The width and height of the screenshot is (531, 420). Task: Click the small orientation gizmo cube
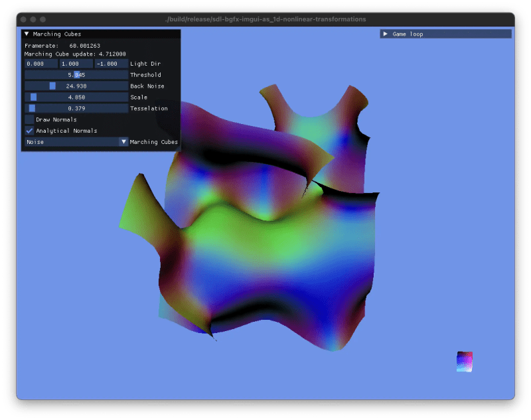tap(464, 362)
